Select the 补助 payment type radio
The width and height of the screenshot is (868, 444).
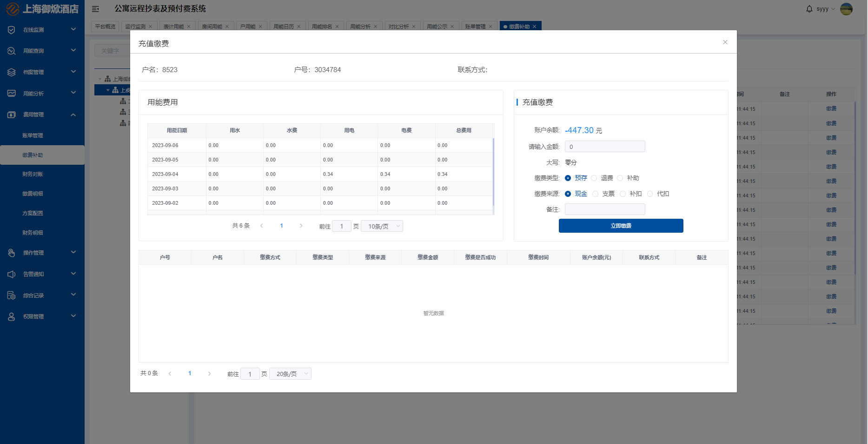click(620, 178)
